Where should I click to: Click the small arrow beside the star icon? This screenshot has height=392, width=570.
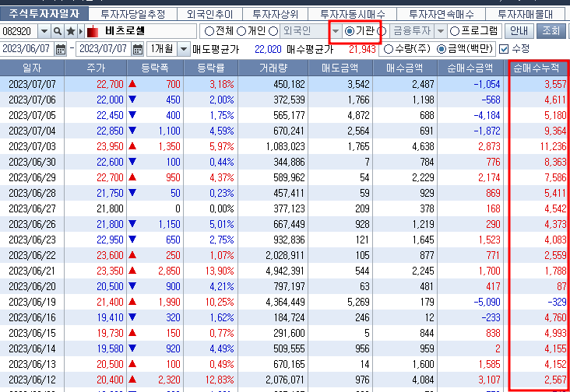click(81, 31)
